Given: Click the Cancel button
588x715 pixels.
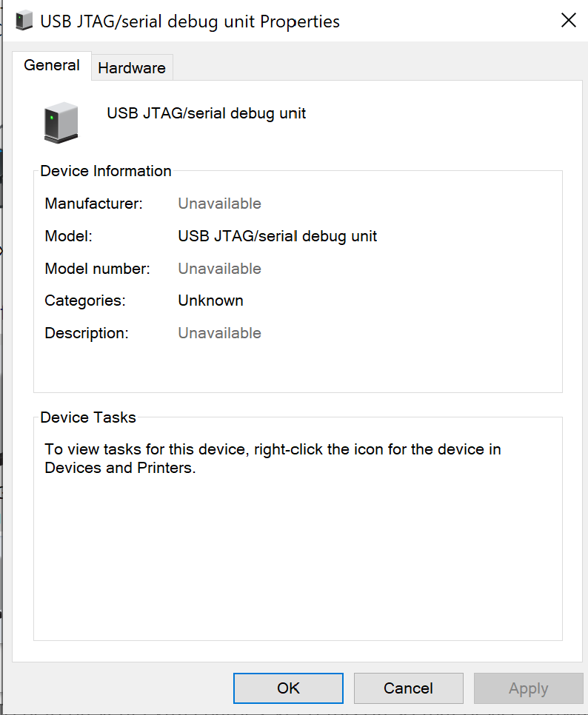Looking at the screenshot, I should (x=408, y=688).
